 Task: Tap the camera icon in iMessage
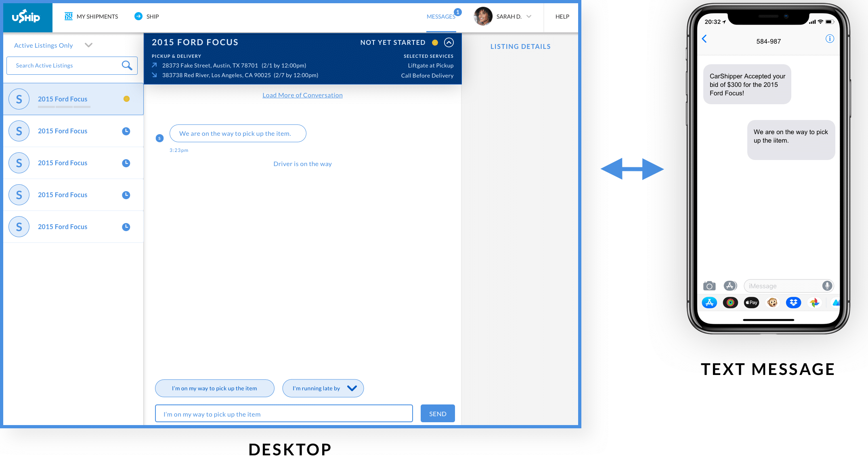click(709, 286)
